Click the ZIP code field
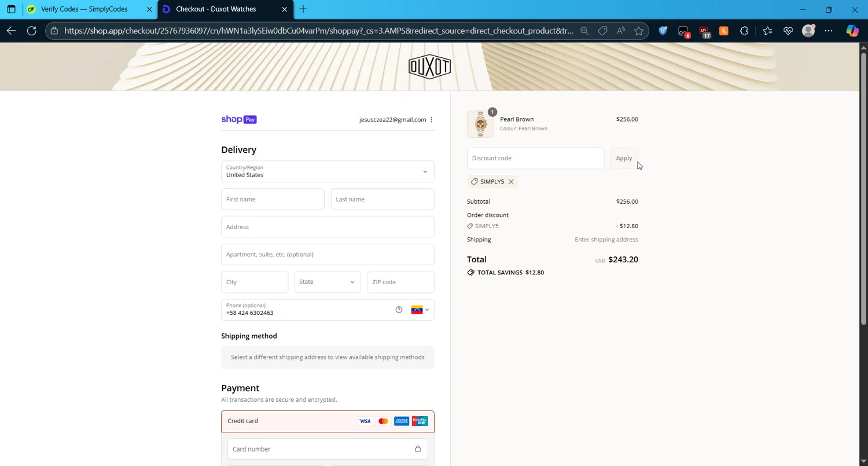Viewport: 868px width, 466px height. [x=400, y=282]
